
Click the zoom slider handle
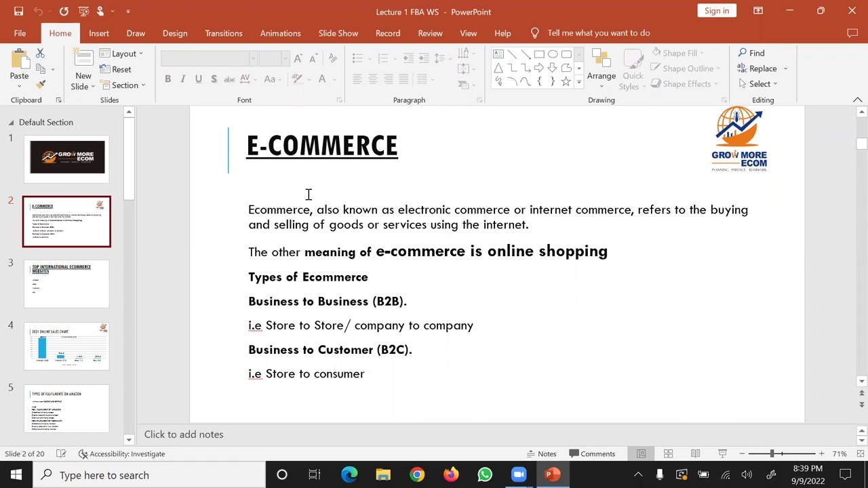coord(772,454)
